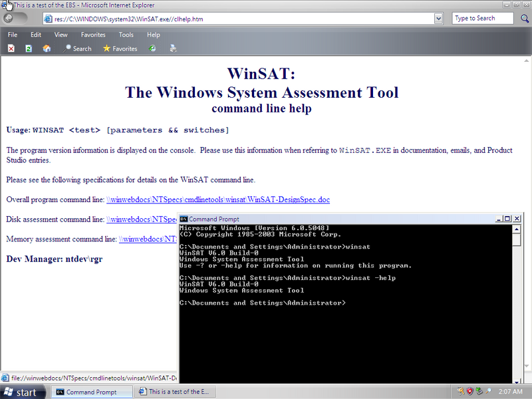Screen dimensions: 532x399
Task: Click the Print icon in the toolbar
Action: coord(174,49)
